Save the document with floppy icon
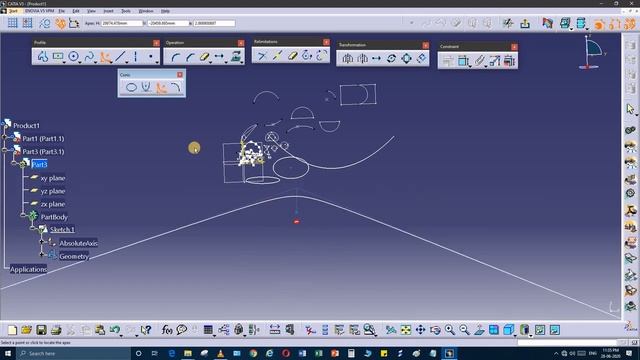 pos(41,330)
